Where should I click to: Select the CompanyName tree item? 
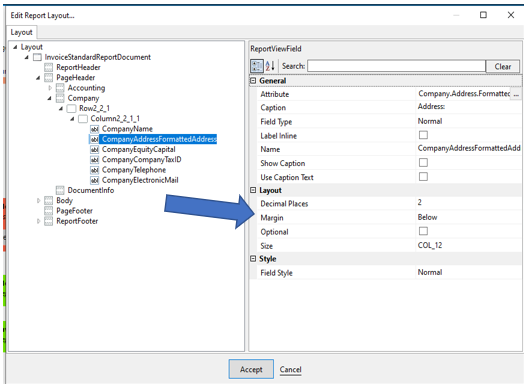pyautogui.click(x=127, y=129)
